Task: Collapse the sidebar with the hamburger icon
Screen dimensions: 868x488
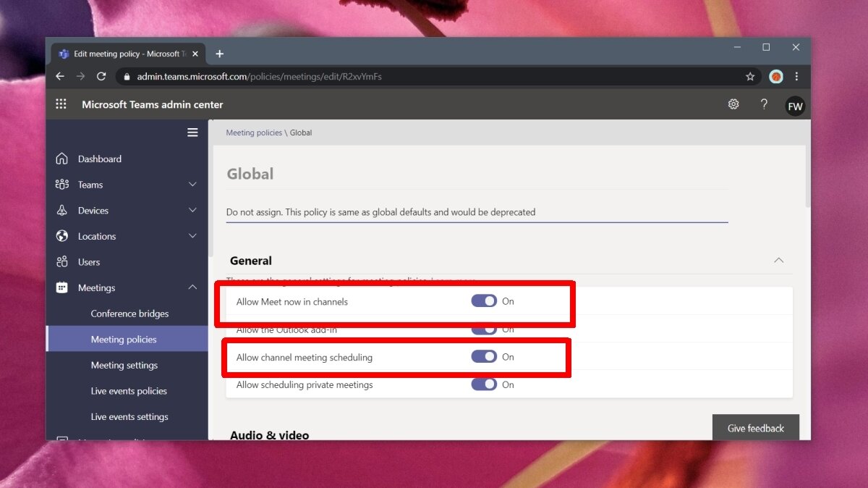Action: click(x=192, y=132)
